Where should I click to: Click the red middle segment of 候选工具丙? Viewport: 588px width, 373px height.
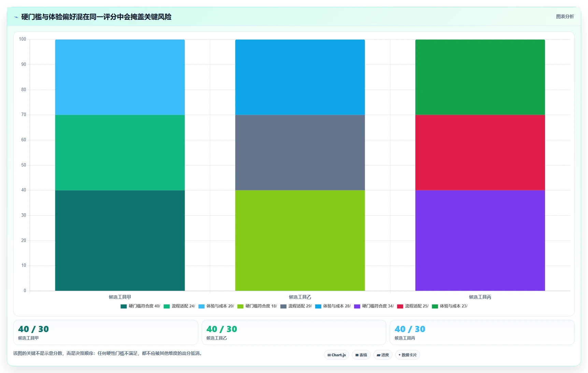pos(480,153)
